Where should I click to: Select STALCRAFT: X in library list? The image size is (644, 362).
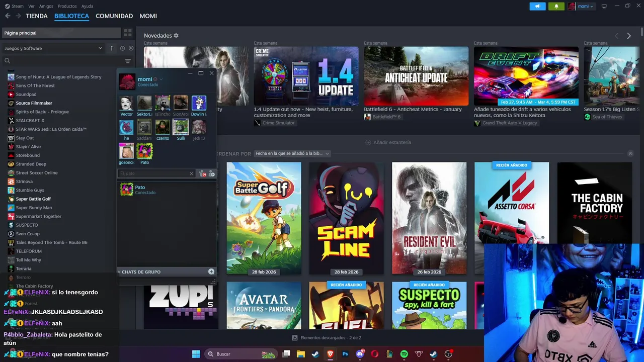click(30, 121)
